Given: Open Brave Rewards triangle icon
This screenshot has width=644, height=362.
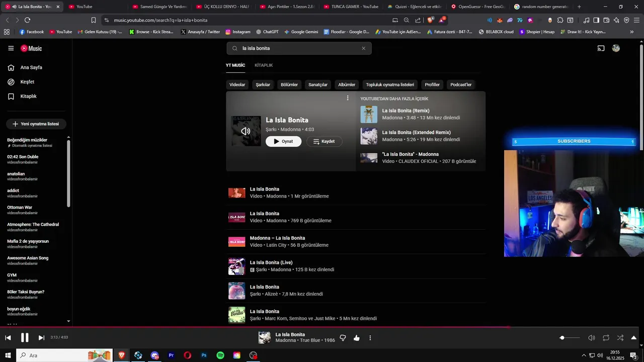Looking at the screenshot, I should point(441,20).
